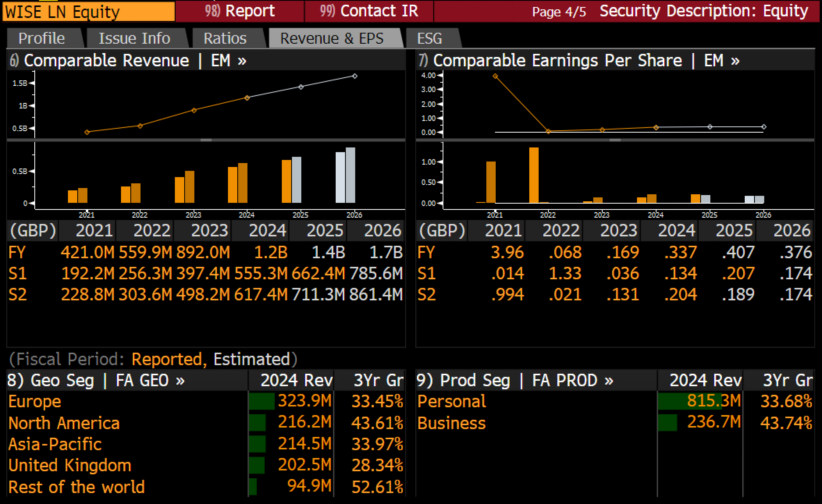Open Comparable Earnings Per Share EM link
Screen dimensions: 822x504
580,60
